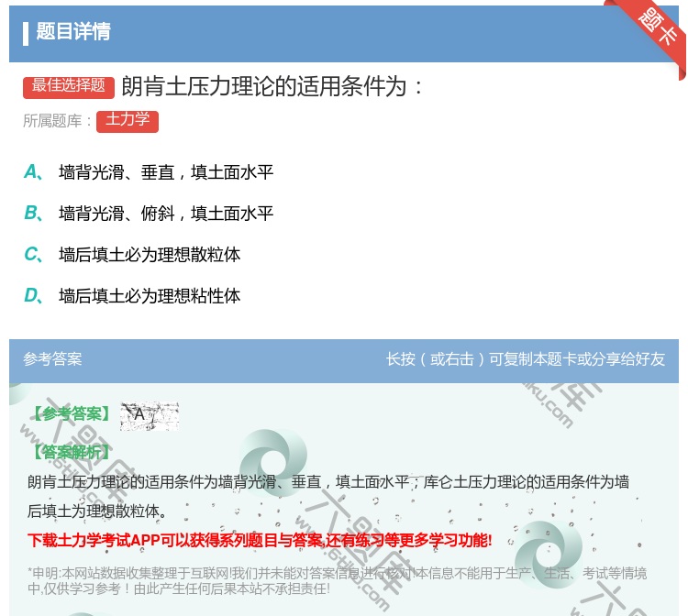Click the 题目详情 header title
The image size is (688, 616).
[x=73, y=31]
